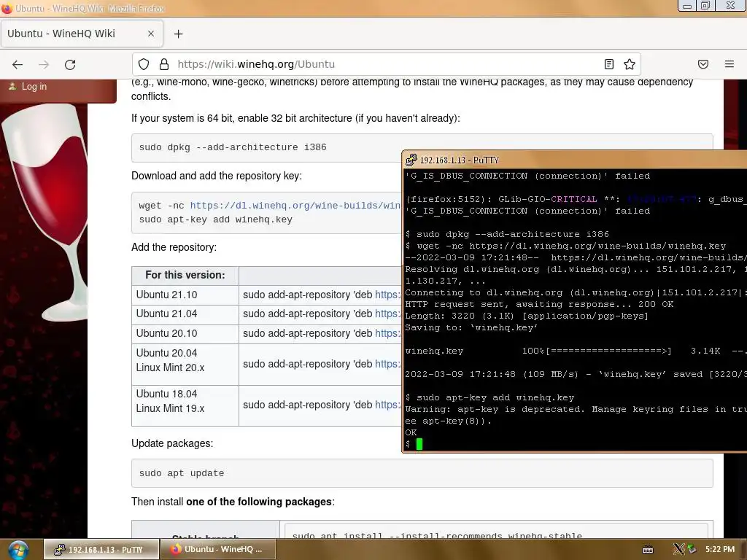Image resolution: width=747 pixels, height=560 pixels.
Task: Click the X server tray icon
Action: tap(679, 549)
